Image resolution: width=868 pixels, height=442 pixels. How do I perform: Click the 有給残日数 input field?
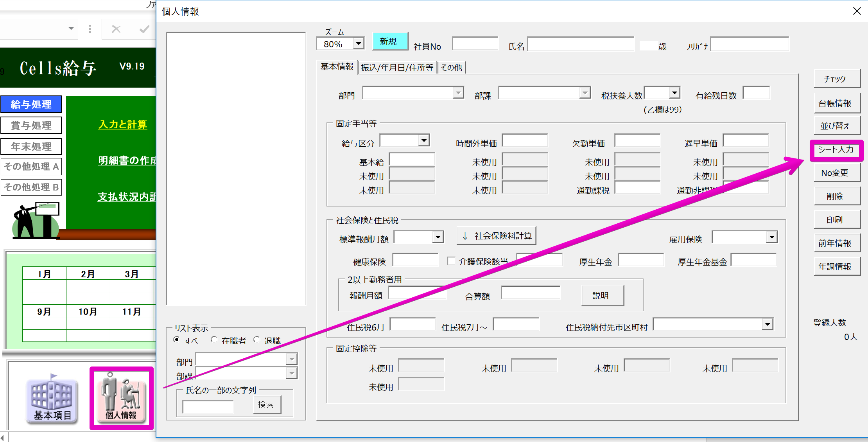(x=756, y=93)
